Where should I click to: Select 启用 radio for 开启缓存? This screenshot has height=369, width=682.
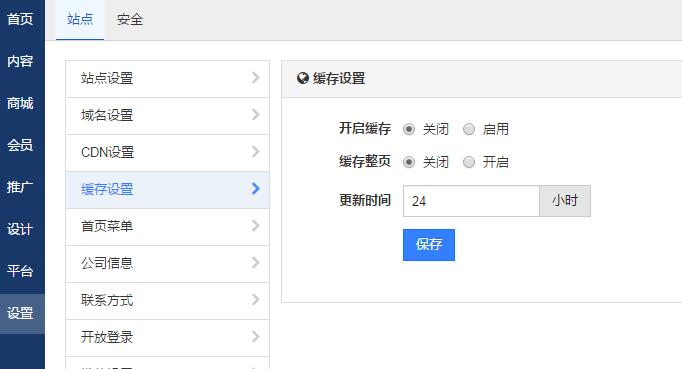[469, 129]
